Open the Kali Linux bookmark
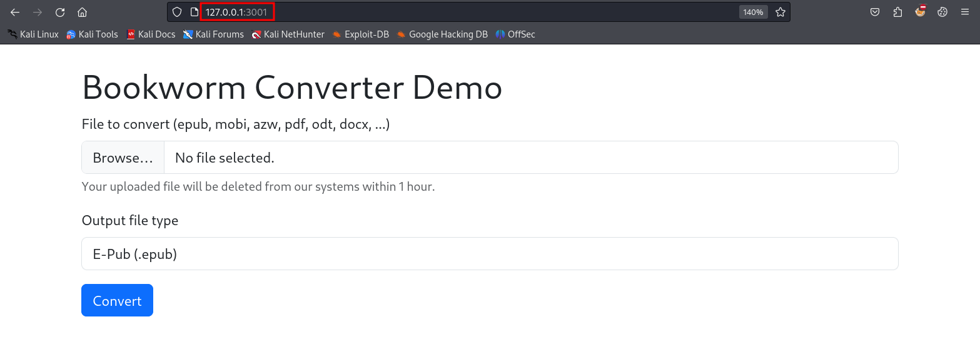 (x=33, y=34)
